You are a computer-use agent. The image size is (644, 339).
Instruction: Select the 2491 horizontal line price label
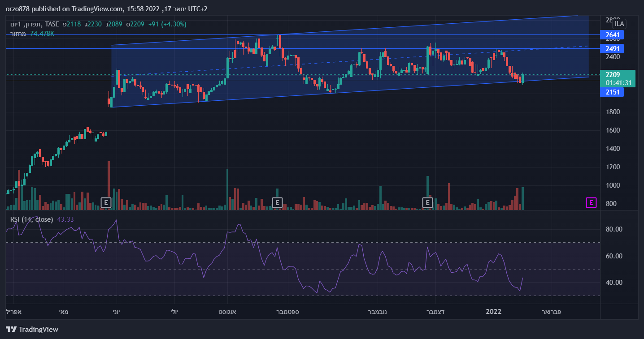pos(612,48)
